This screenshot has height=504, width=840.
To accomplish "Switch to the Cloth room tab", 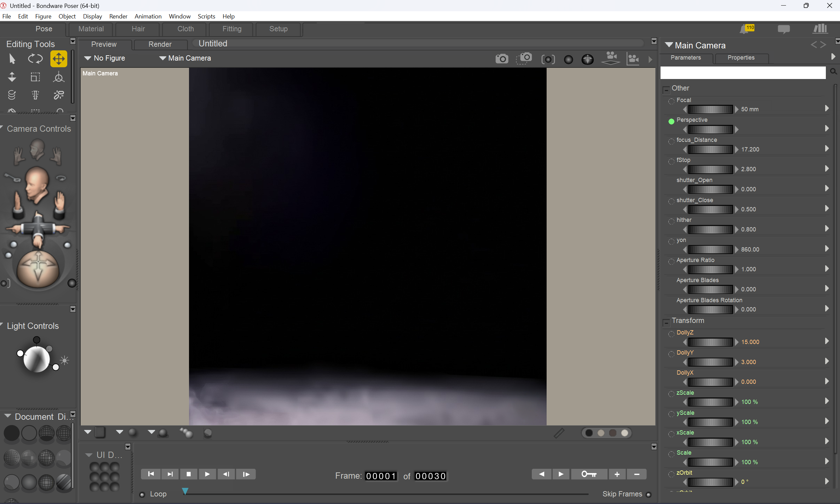I will [185, 29].
